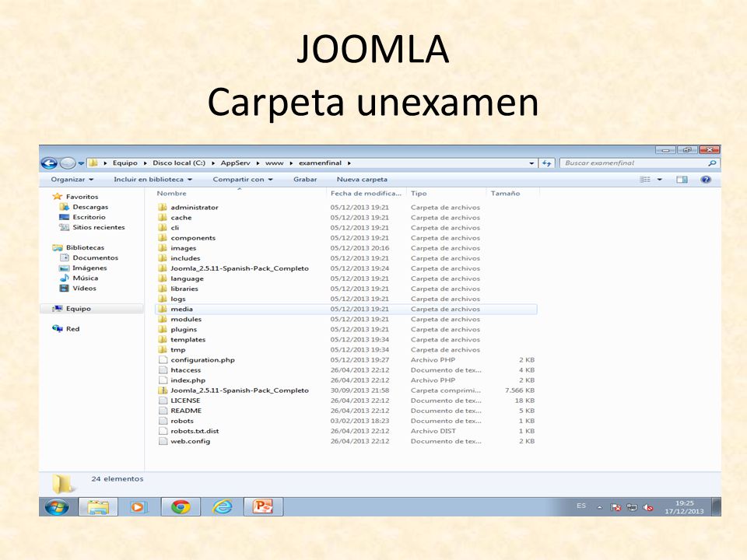747x560 pixels.
Task: Click the index.php file icon
Action: (163, 380)
